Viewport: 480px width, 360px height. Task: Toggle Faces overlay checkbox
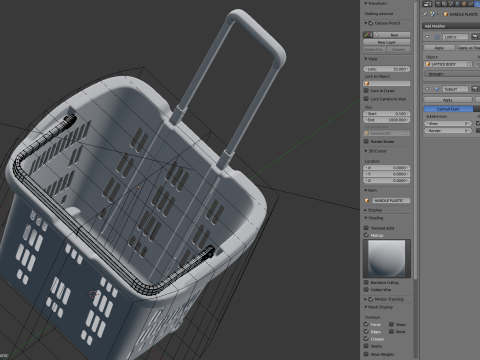point(366,324)
